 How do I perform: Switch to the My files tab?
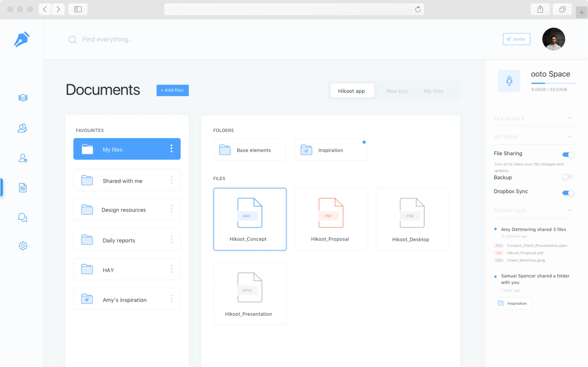[x=433, y=91]
